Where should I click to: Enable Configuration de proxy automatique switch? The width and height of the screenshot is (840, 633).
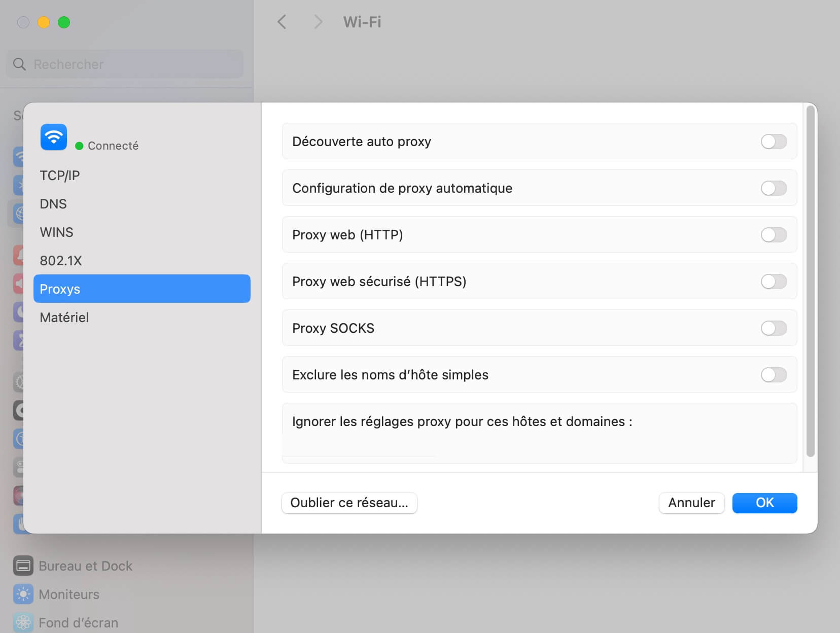click(x=774, y=188)
